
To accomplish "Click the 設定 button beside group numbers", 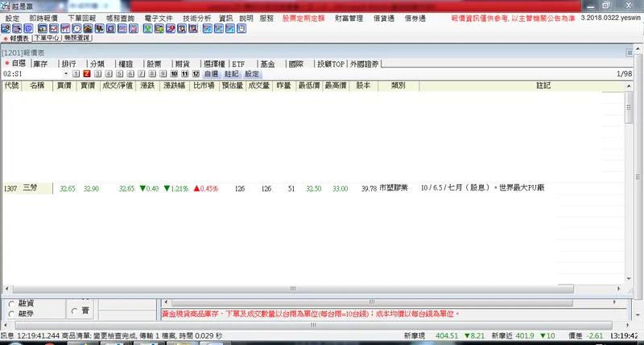I will (x=252, y=74).
